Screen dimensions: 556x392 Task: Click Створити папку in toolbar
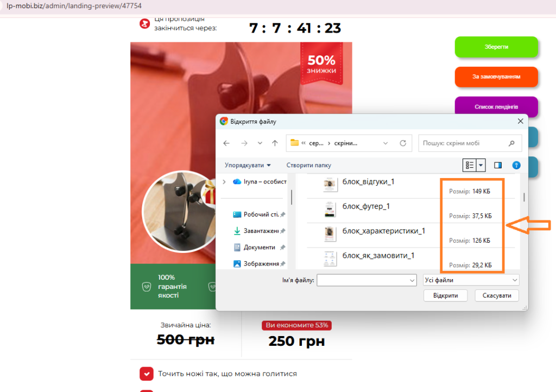point(308,165)
